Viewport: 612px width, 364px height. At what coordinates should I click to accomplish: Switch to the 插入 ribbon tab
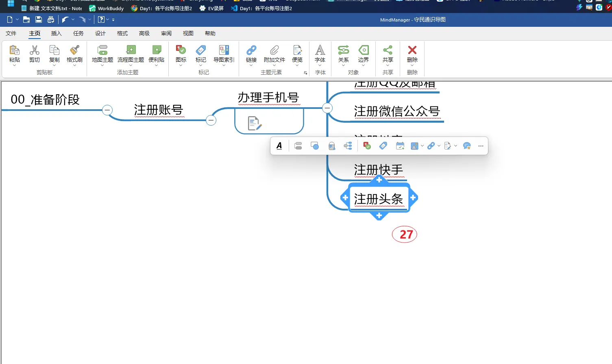click(x=57, y=33)
